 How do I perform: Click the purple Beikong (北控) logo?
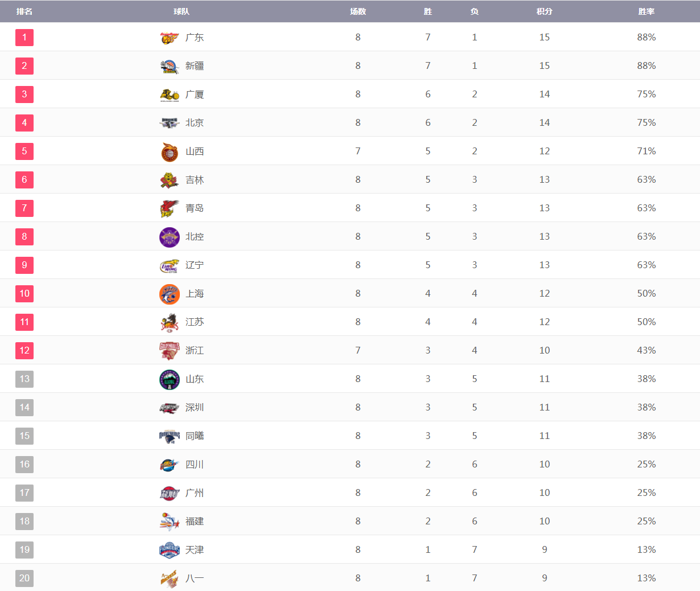(x=169, y=237)
